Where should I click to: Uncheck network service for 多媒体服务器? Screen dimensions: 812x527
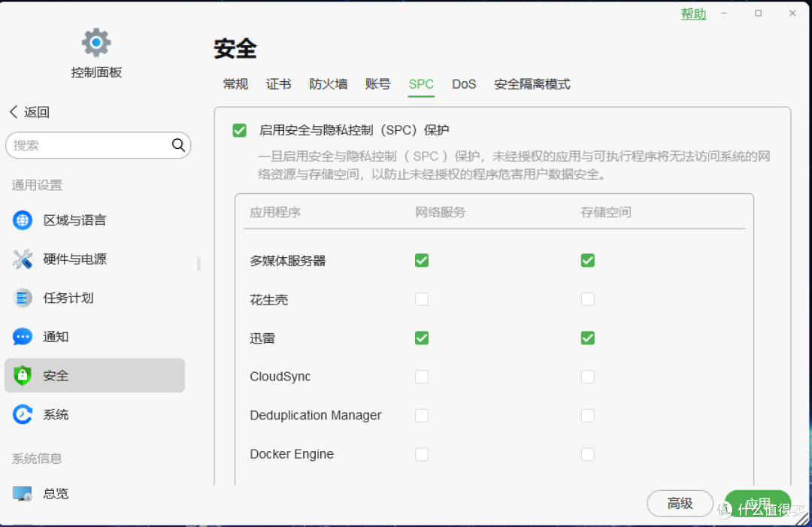pyautogui.click(x=422, y=260)
